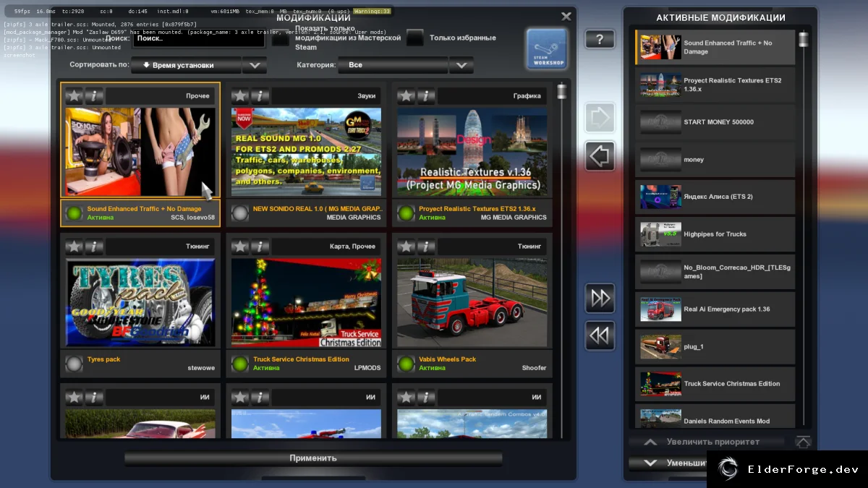The image size is (868, 488).
Task: Open the 'Время установки' sort dropdown
Action: [199, 65]
